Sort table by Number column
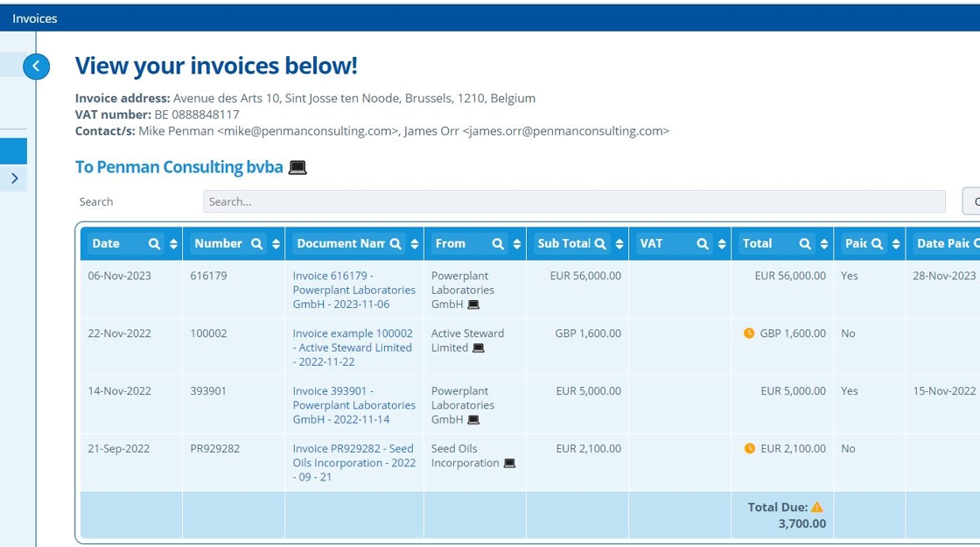 [276, 244]
